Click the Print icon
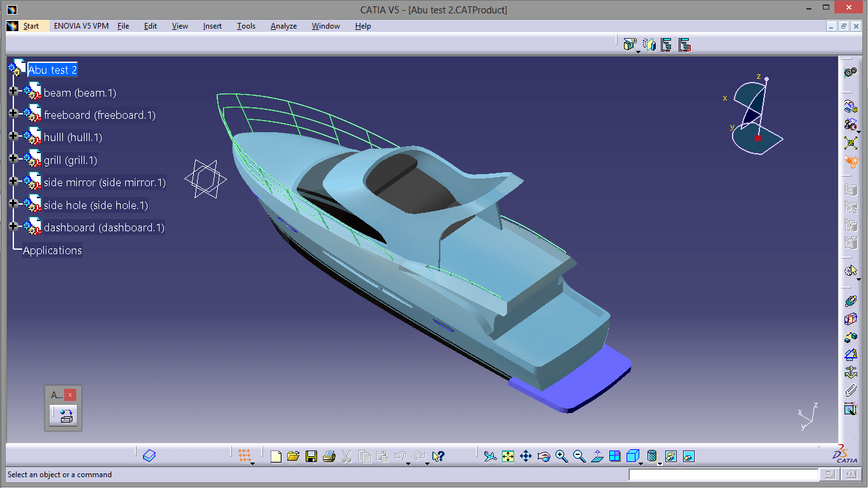Screen dimensions: 868x488 pyautogui.click(x=329, y=456)
